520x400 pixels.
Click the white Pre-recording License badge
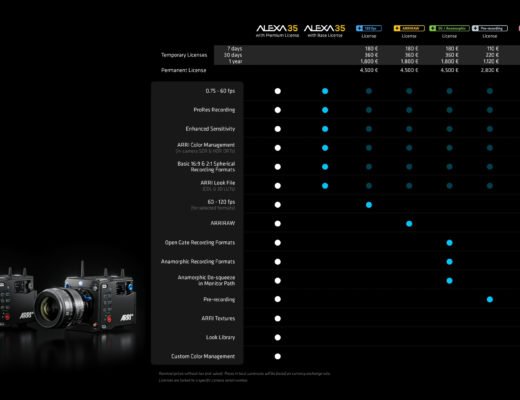click(490, 28)
